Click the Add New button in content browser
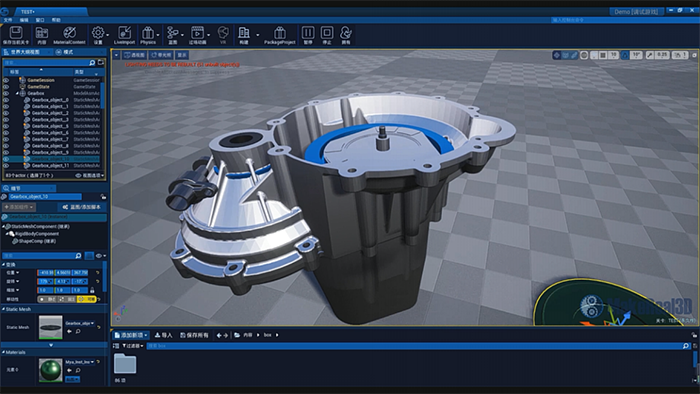 [x=131, y=335]
